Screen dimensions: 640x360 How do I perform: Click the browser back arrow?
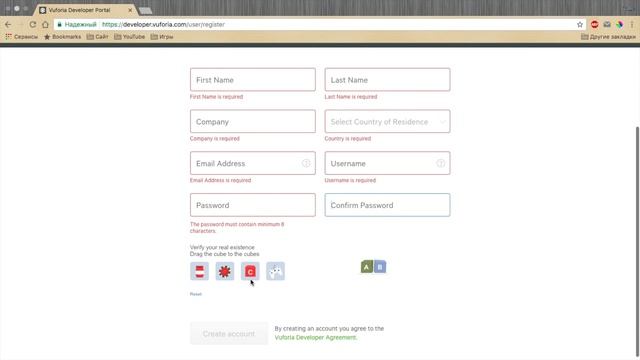tap(8, 24)
